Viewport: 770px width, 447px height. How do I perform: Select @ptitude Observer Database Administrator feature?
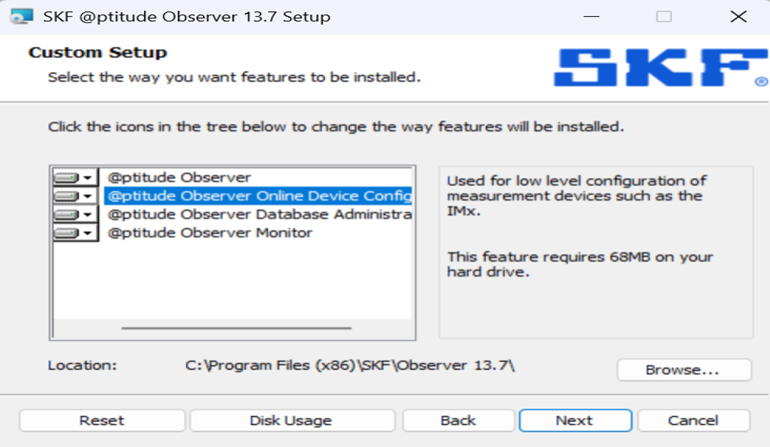point(258,214)
